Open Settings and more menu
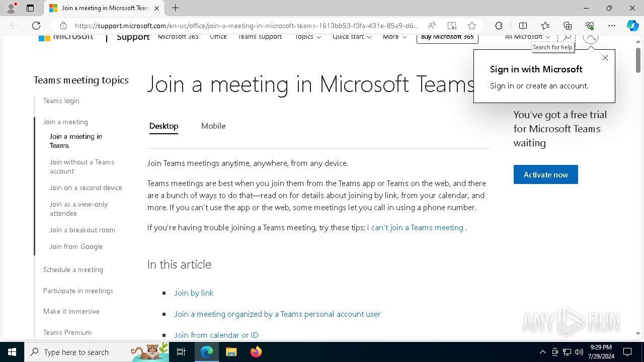Image resolution: width=644 pixels, height=362 pixels. click(x=612, y=26)
